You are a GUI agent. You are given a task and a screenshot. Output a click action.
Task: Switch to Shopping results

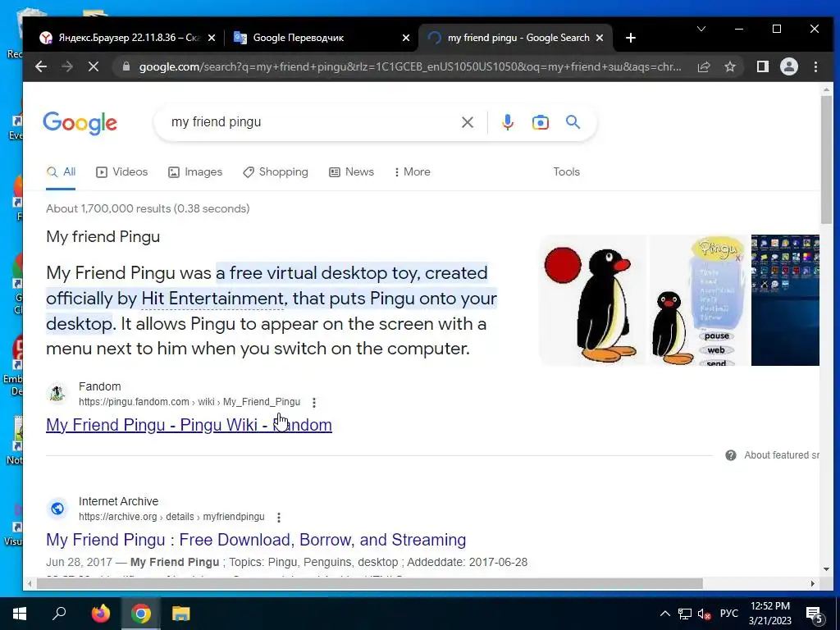pos(276,172)
